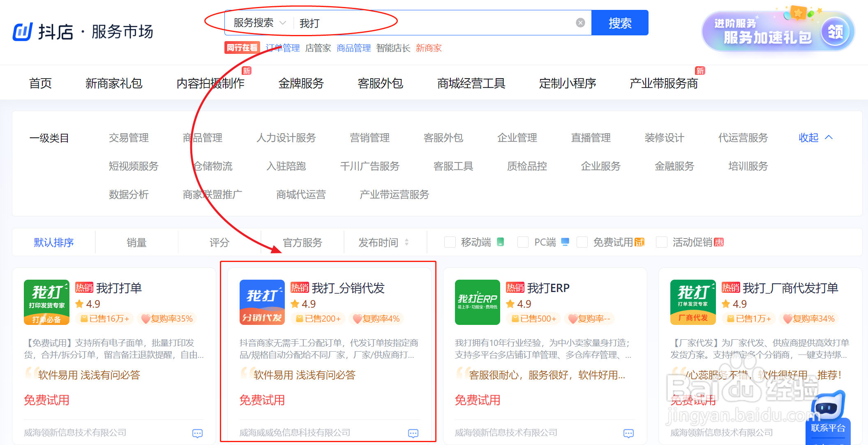This screenshot has height=445, width=868.
Task: Select the 客服工具 category
Action: [x=453, y=166]
